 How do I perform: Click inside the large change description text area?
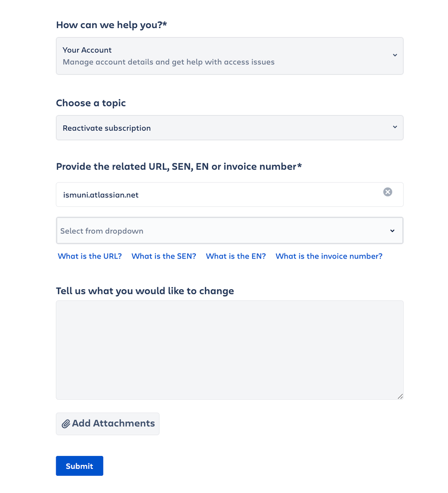pos(229,350)
